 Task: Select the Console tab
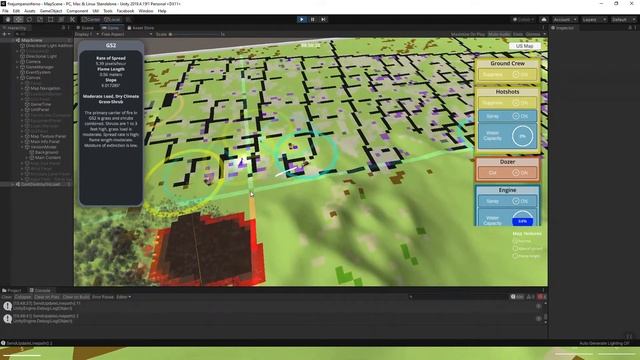tap(40, 290)
